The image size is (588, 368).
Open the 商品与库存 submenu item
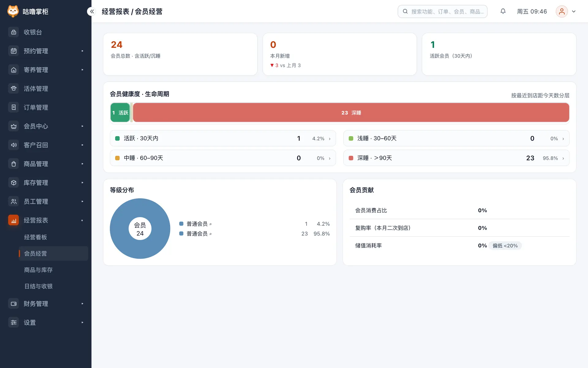pyautogui.click(x=53, y=270)
